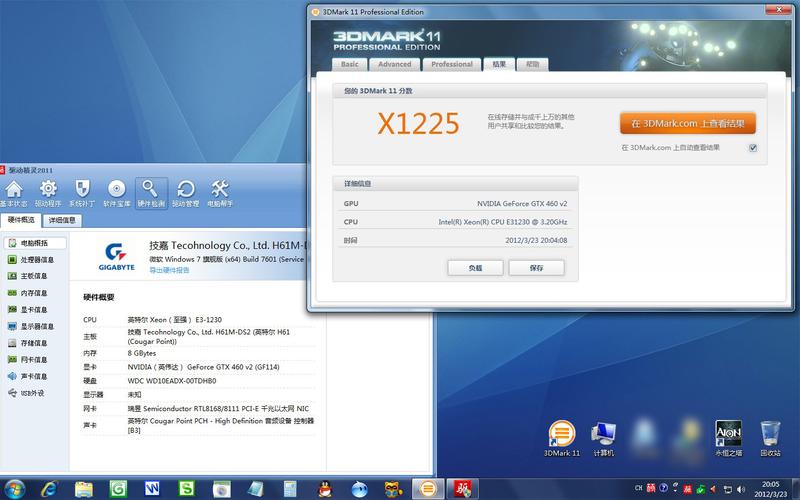The height and width of the screenshot is (500, 800).
Task: Click NVIDIA GeForce GTX 460 v2 GPU value
Action: point(522,204)
